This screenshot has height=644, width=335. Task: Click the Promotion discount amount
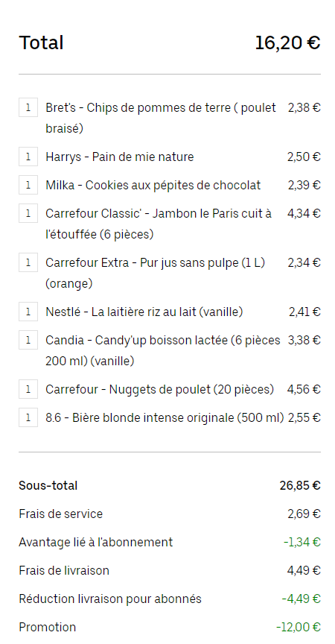[x=298, y=627]
